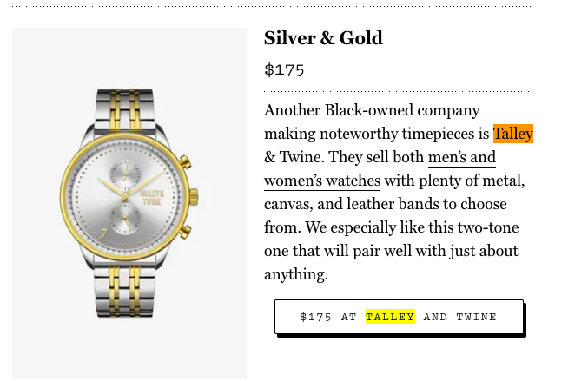Click the dotted divider below the price
Screen dimensions: 588x381
coord(398,90)
